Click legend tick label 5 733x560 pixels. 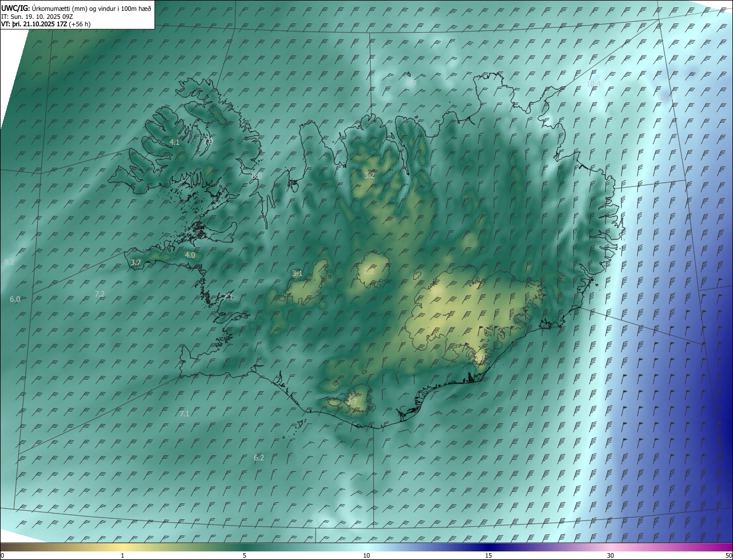(245, 555)
